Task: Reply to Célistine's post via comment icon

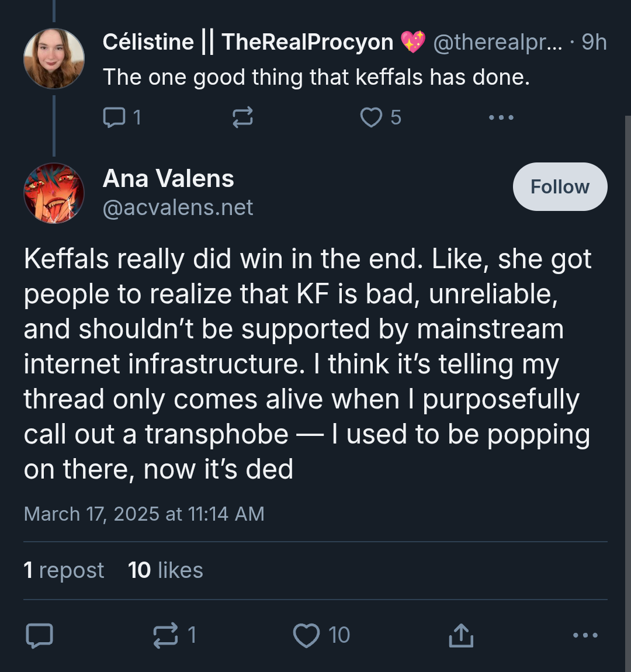Action: pos(113,117)
